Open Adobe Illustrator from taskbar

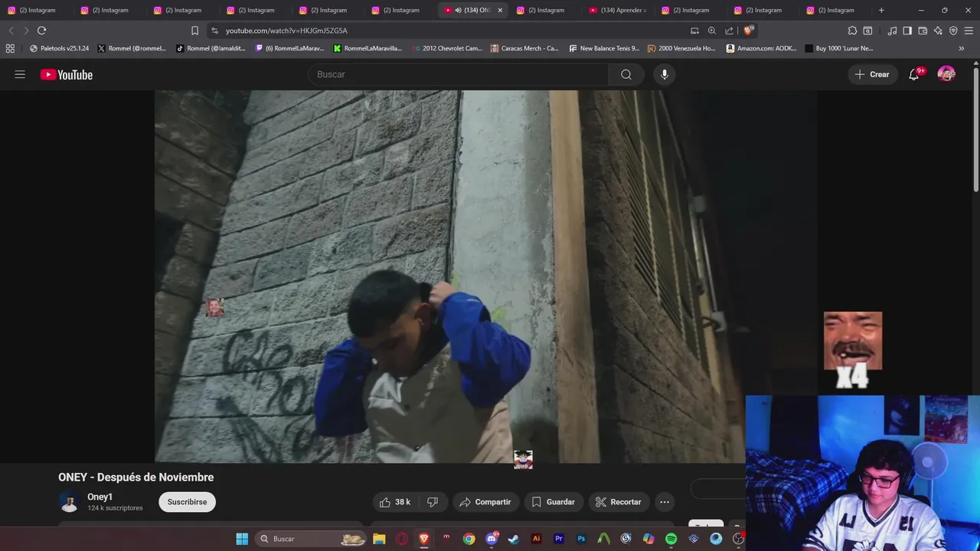[x=536, y=539]
